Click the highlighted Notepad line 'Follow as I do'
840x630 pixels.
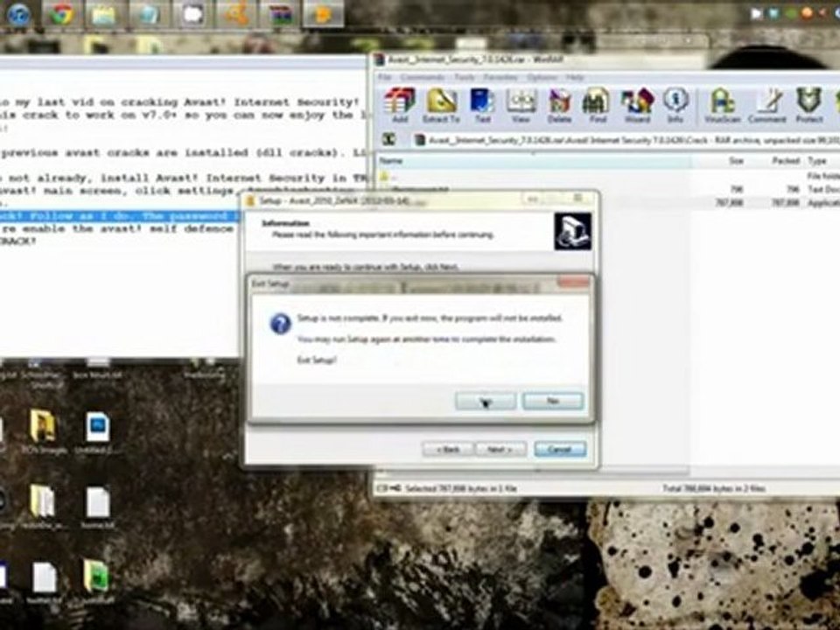pyautogui.click(x=120, y=216)
